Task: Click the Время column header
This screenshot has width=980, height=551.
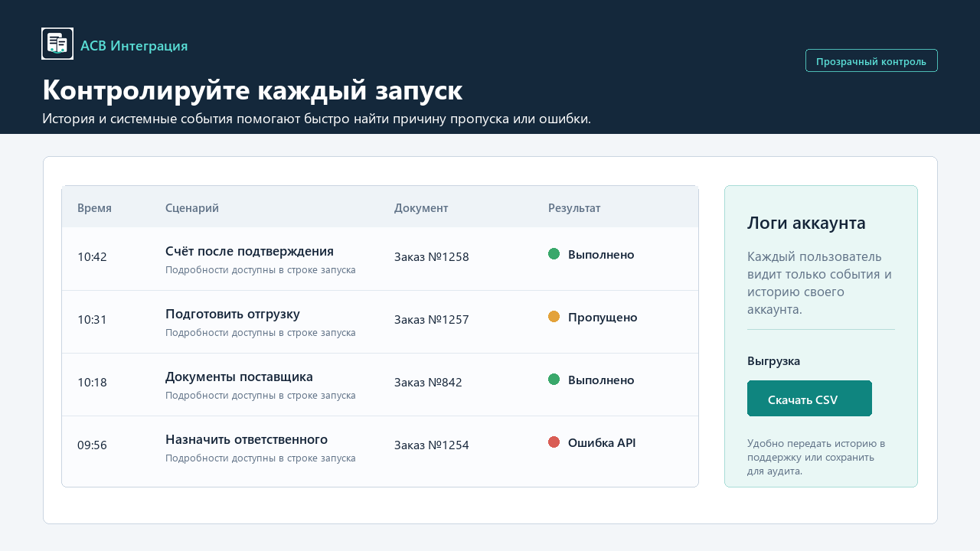Action: tap(94, 208)
